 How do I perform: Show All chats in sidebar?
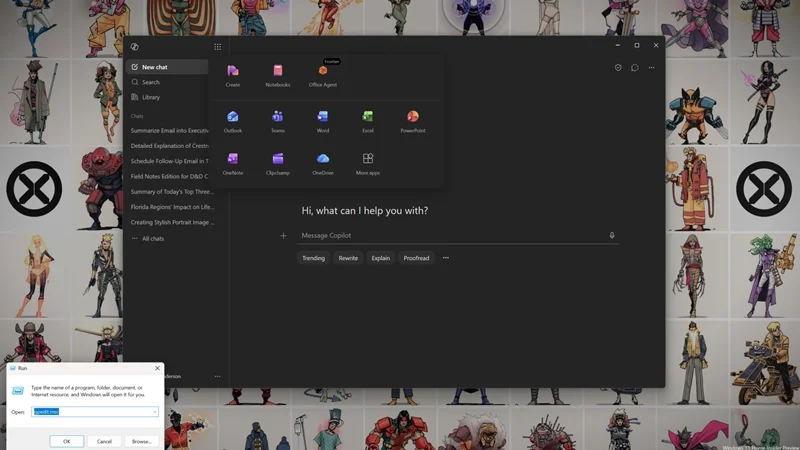tap(148, 238)
